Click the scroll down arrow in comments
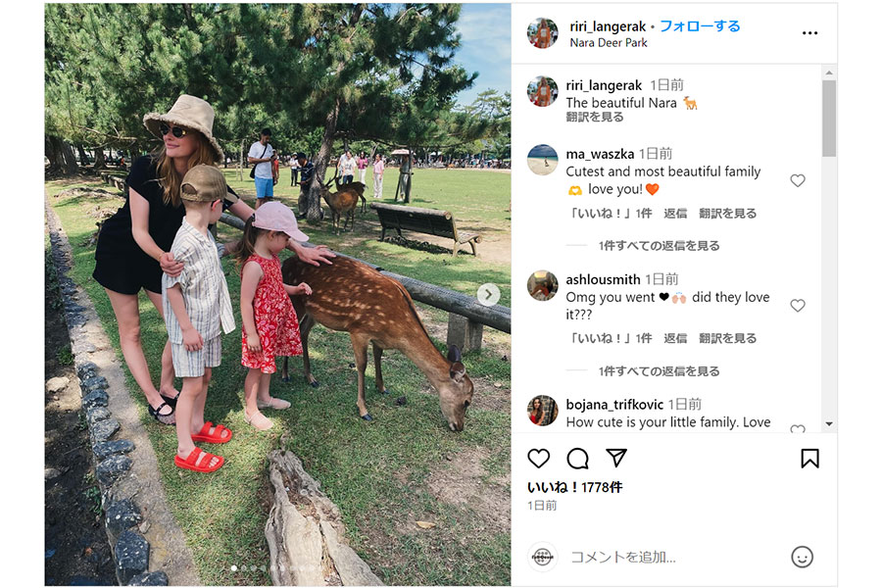 click(828, 423)
